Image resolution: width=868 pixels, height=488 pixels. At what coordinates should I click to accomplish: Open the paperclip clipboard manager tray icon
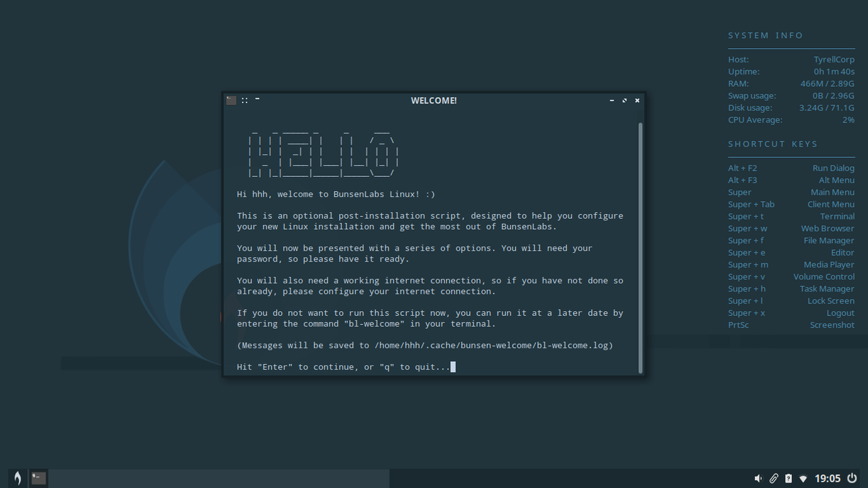(773, 479)
